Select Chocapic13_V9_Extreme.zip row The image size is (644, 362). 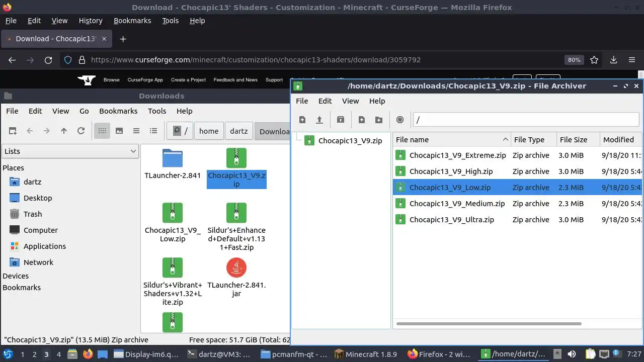click(x=518, y=155)
